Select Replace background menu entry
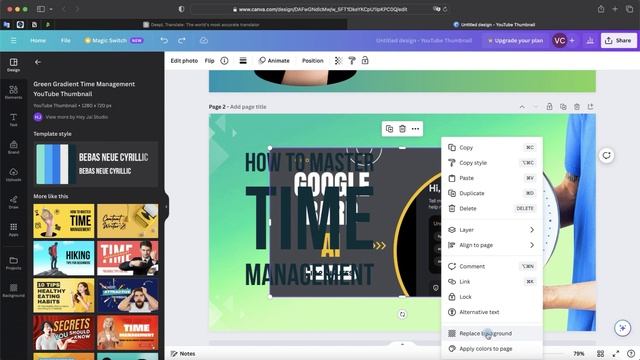This screenshot has height=360, width=640. pos(491,333)
